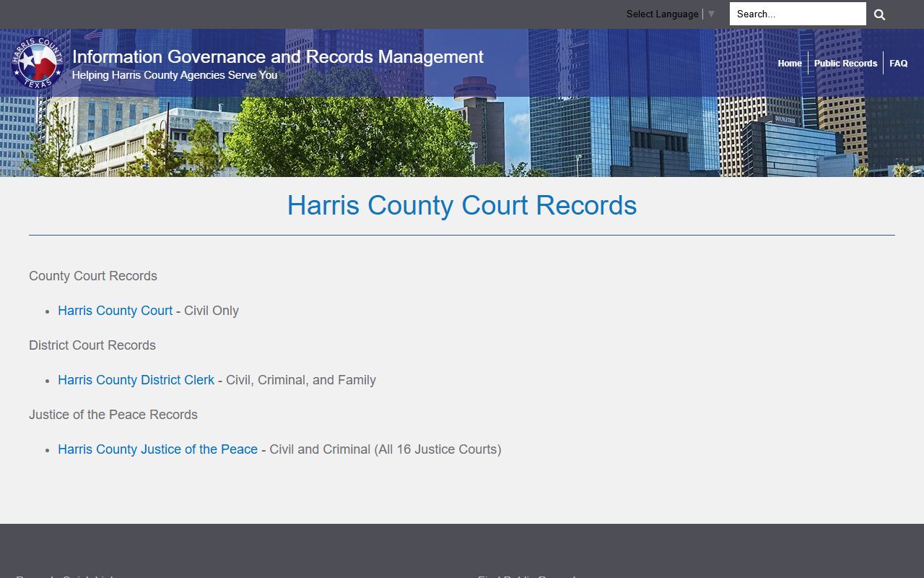Click 'Helping Harris County Agencies Serve You' tagline
Screen dimensions: 924x578
[x=175, y=75]
